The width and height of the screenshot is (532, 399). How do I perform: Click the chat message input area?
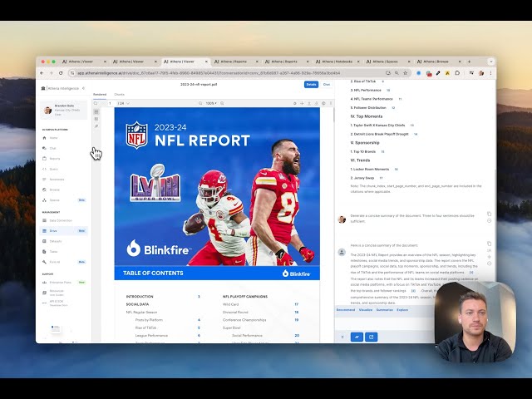(x=385, y=323)
